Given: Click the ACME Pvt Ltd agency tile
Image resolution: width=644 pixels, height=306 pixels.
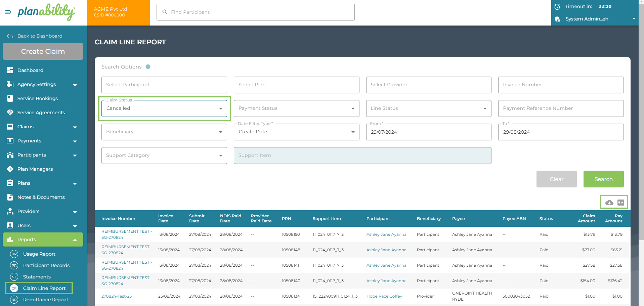Looking at the screenshot, I should click(118, 13).
